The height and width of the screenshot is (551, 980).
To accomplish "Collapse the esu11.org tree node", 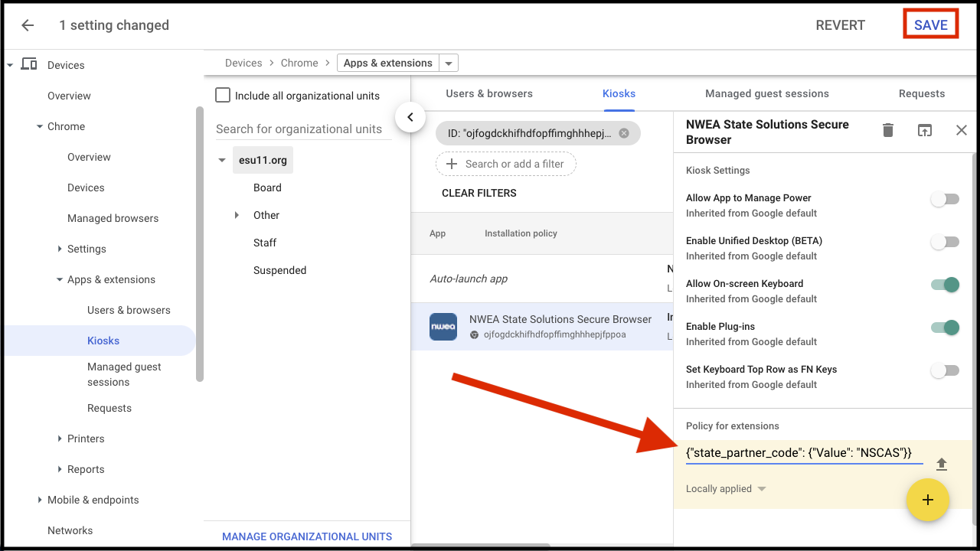I will (222, 160).
